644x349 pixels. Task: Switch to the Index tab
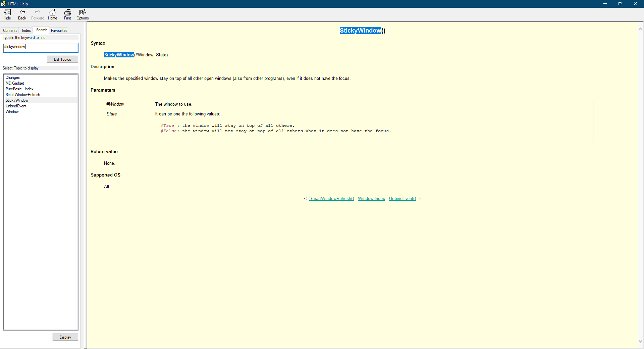[x=26, y=30]
